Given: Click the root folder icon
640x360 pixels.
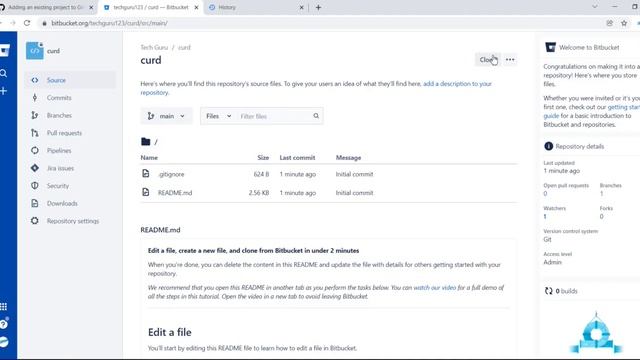Looking at the screenshot, I should pyautogui.click(x=145, y=142).
